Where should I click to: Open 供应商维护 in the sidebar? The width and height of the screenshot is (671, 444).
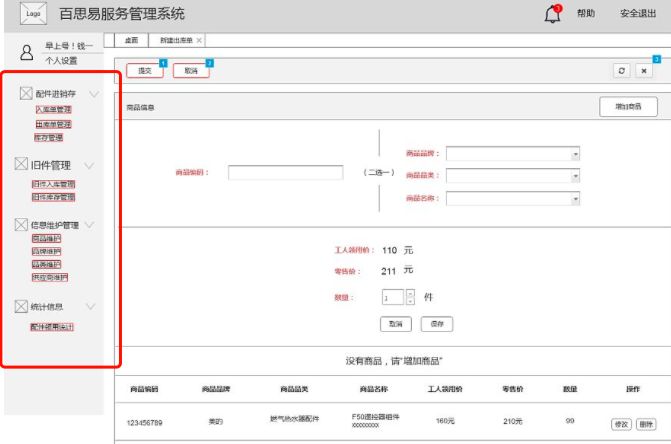pos(50,277)
